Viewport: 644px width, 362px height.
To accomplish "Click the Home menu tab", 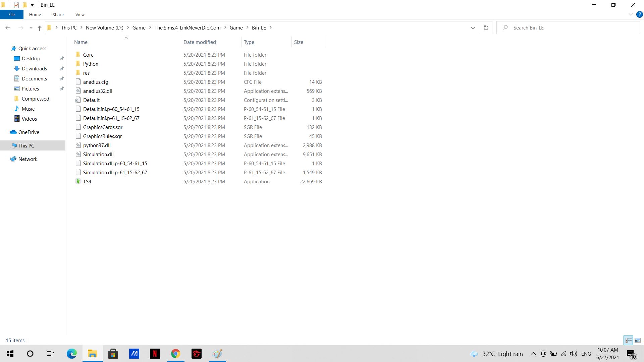I will (35, 15).
